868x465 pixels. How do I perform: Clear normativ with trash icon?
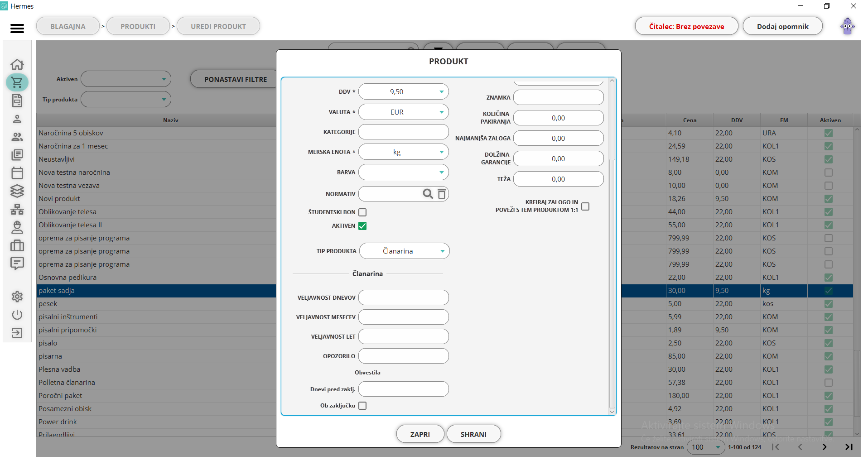click(442, 194)
